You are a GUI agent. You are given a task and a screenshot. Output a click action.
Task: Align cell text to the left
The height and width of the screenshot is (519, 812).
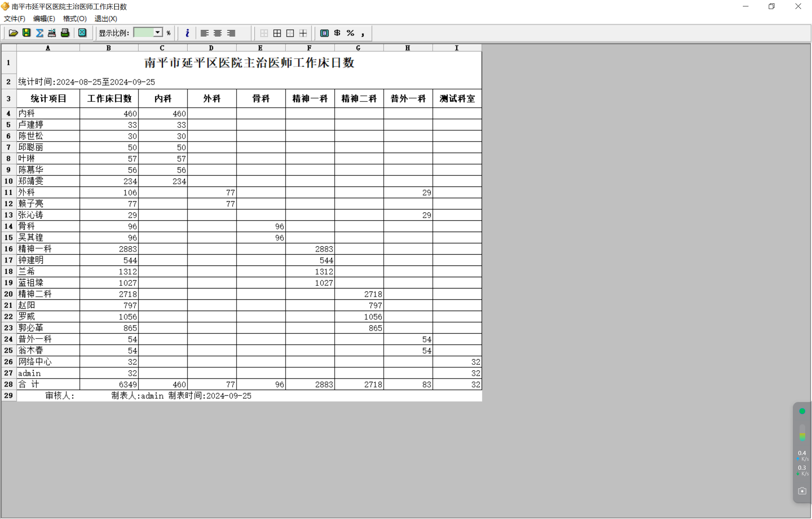tap(205, 33)
